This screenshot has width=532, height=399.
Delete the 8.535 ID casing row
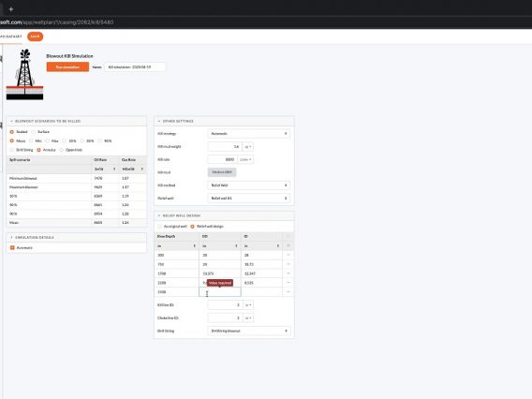coord(288,282)
